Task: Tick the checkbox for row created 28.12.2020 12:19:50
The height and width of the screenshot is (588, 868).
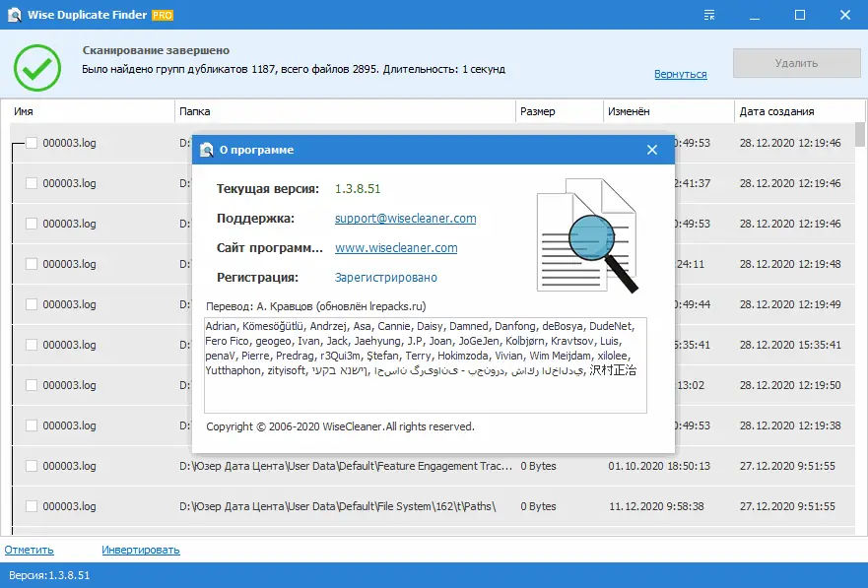Action: pyautogui.click(x=32, y=385)
